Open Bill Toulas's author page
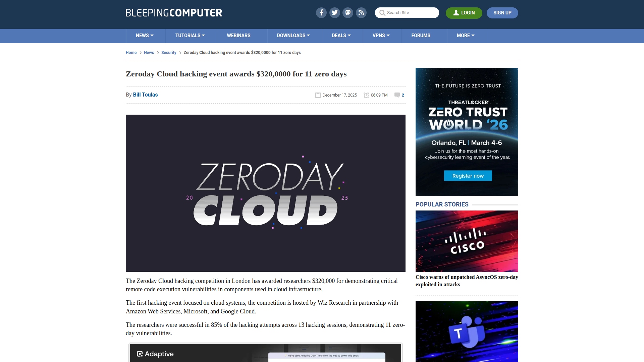The image size is (644, 362). (x=145, y=95)
